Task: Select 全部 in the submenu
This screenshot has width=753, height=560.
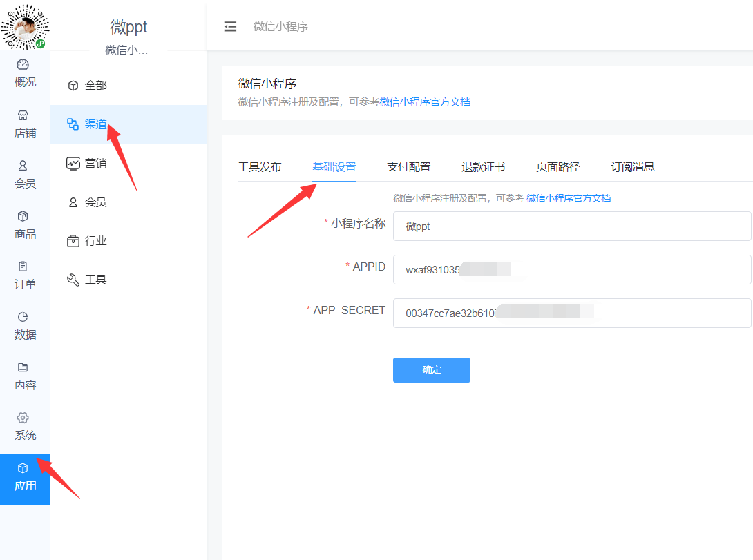Action: pyautogui.click(x=128, y=86)
